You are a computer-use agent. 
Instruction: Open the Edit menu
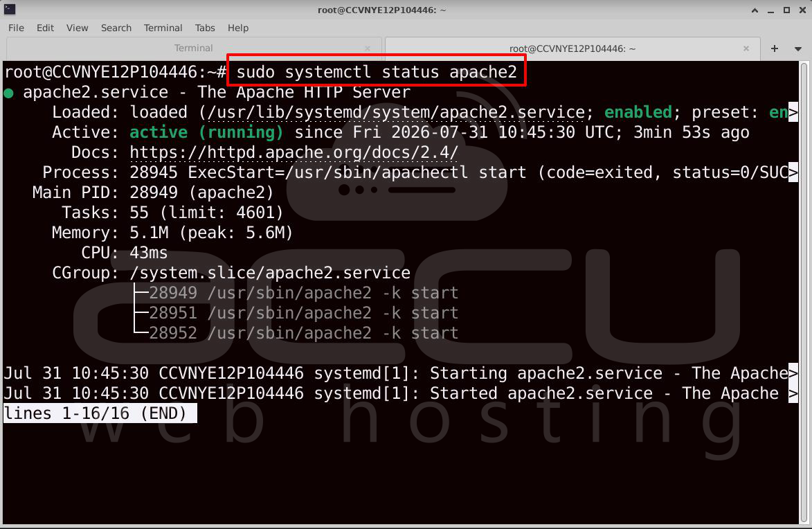pos(45,28)
